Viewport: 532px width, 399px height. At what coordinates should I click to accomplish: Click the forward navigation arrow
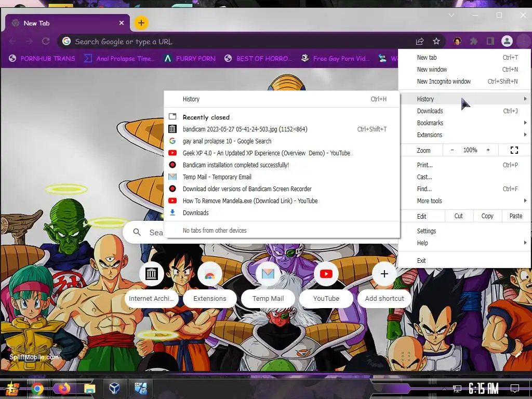(29, 42)
